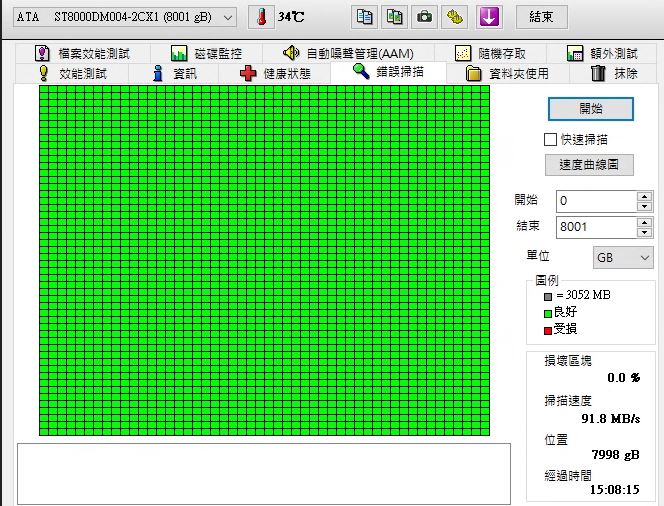Open the 自動噪聲管理(AAM) tab
This screenshot has width=664, height=506.
[348, 53]
